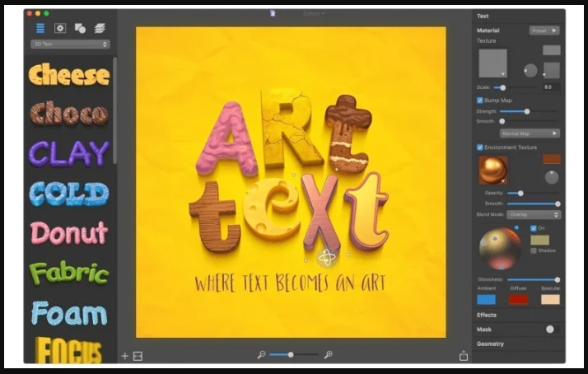
Task: Click the document icon in title bar
Action: coord(273,13)
